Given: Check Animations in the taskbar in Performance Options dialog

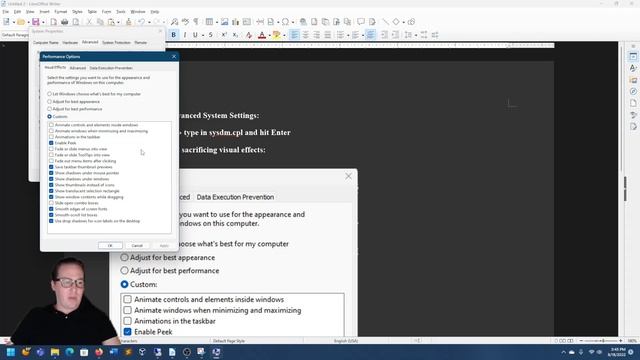Looking at the screenshot, I should pyautogui.click(x=51, y=137).
